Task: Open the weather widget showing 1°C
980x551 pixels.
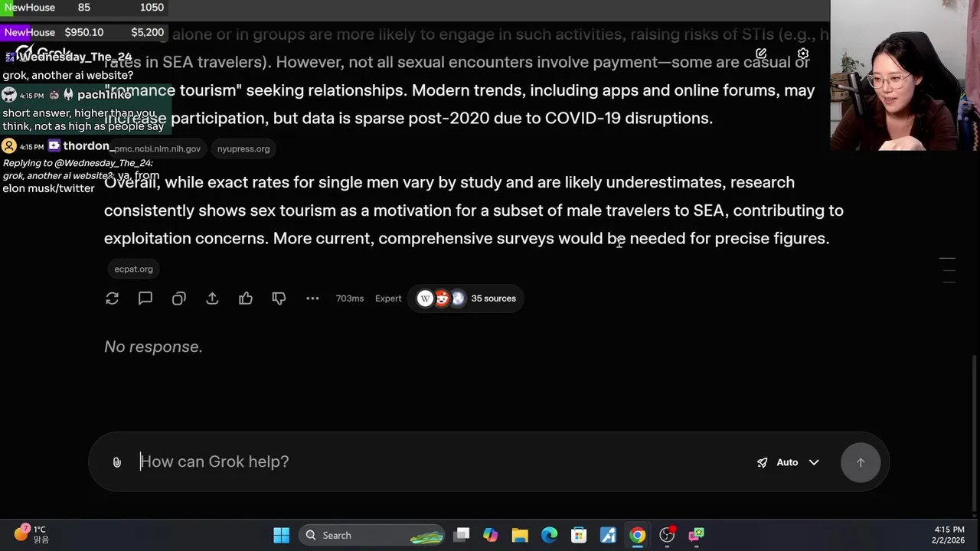Action: click(x=31, y=534)
